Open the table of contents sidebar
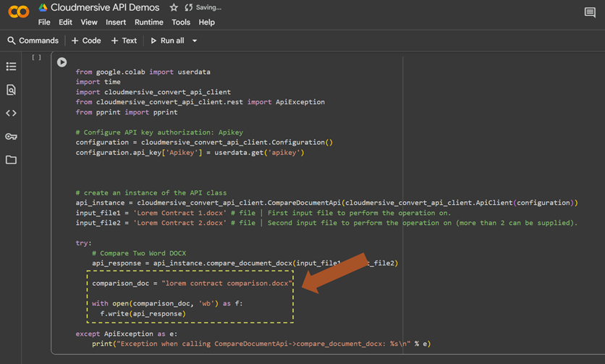Viewport: 605px width, 364px height. [x=11, y=67]
